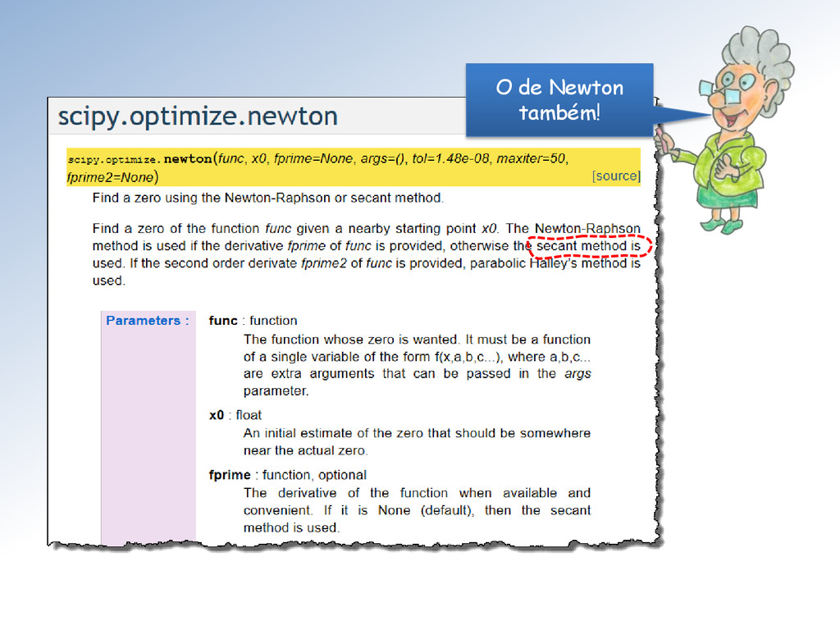
Task: Select the 'x0' parameter name
Action: click(x=217, y=415)
